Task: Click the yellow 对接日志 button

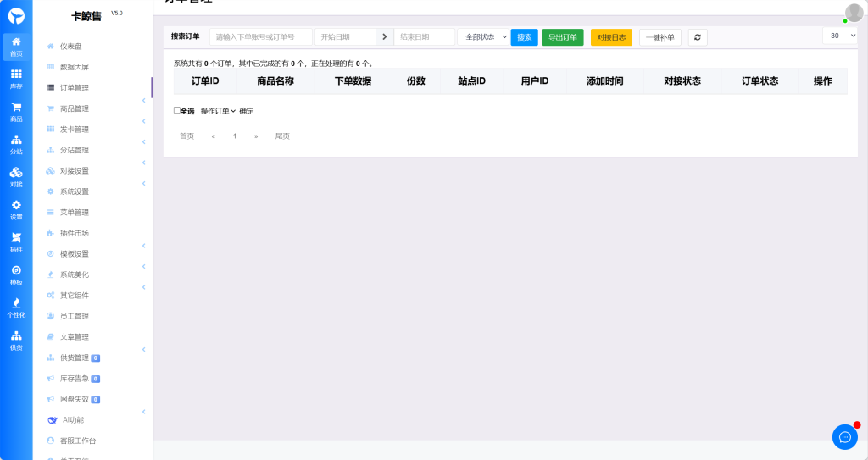Action: pyautogui.click(x=611, y=37)
